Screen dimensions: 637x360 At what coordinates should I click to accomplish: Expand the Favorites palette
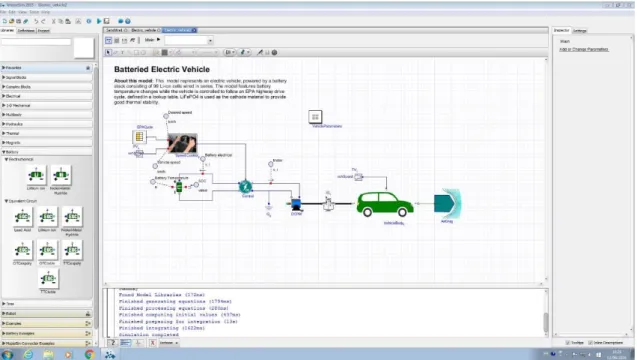click(x=47, y=68)
